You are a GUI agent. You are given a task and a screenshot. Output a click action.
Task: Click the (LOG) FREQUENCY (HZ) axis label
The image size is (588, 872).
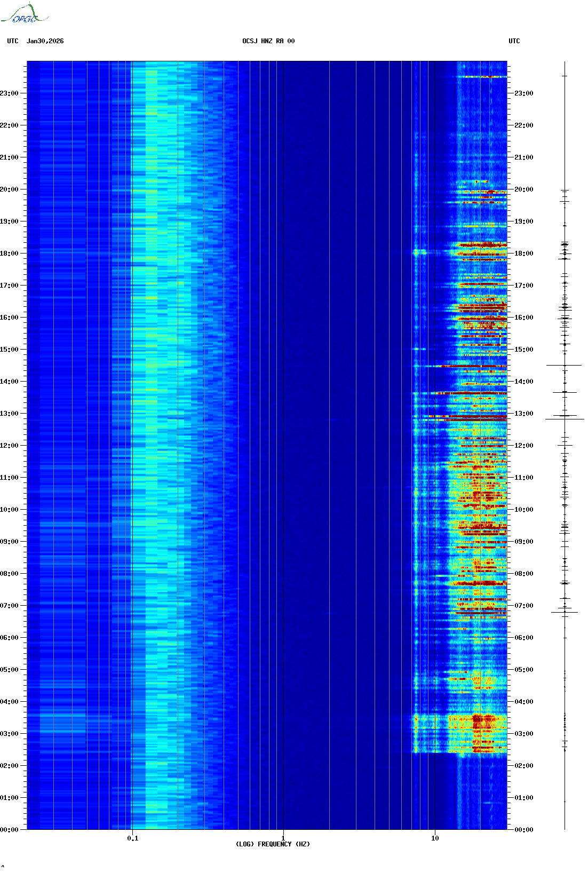pyautogui.click(x=273, y=844)
